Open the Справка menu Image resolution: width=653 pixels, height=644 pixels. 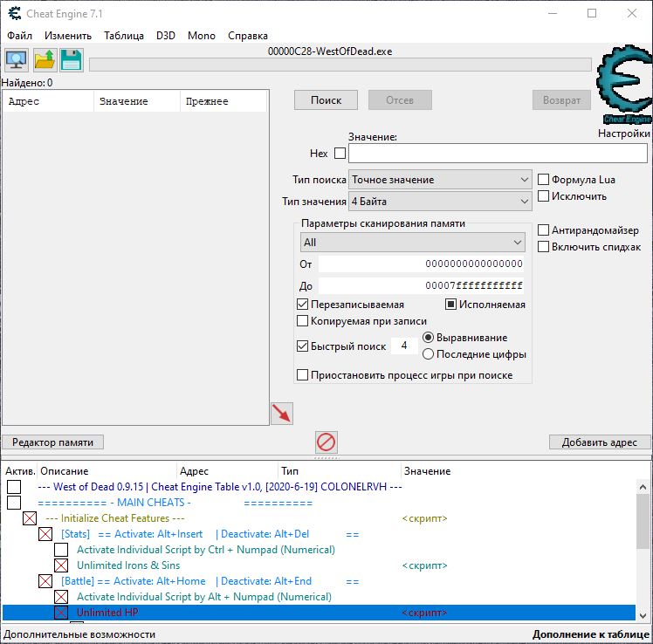[248, 36]
